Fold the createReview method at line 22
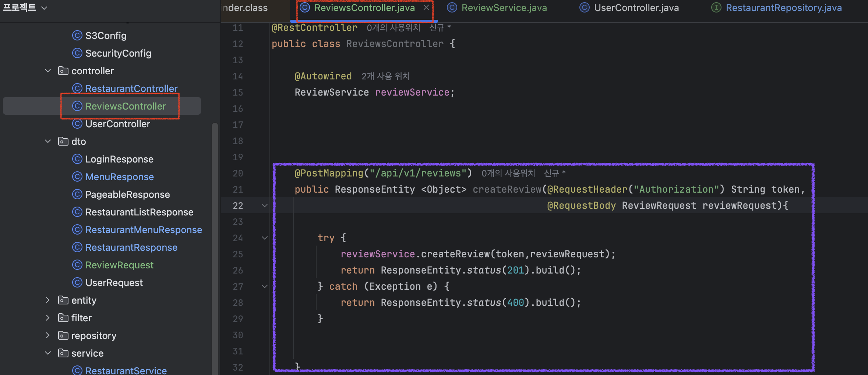The height and width of the screenshot is (375, 868). (x=264, y=206)
